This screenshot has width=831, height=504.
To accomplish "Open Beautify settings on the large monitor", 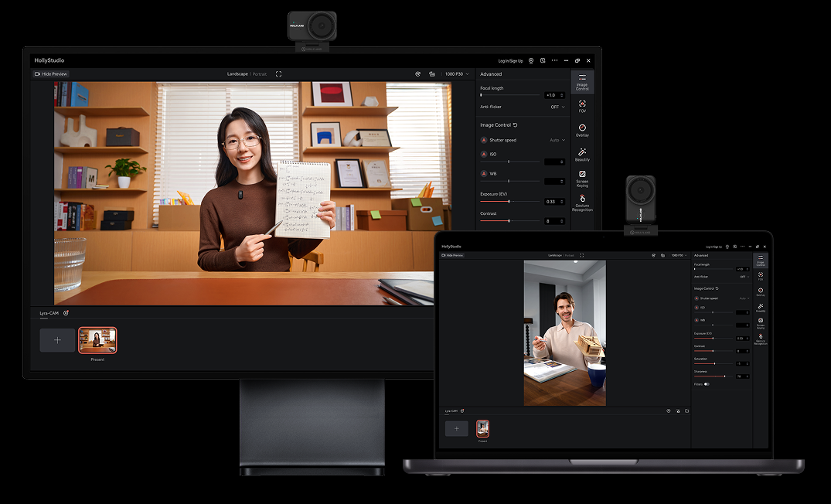I will (582, 155).
